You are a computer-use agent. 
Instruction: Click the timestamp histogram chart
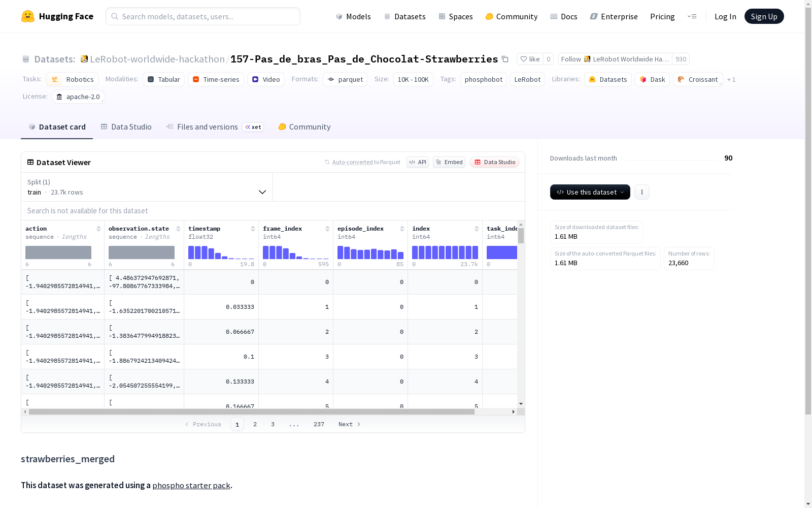click(x=221, y=252)
